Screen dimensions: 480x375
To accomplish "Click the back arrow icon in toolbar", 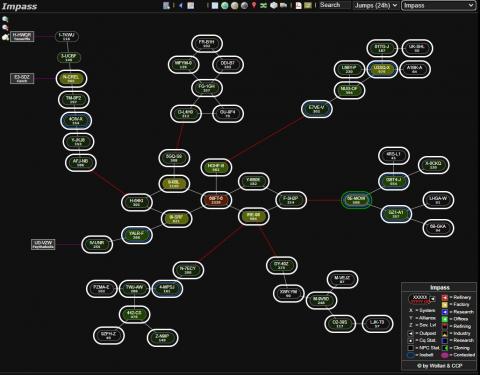I will click(x=181, y=5).
